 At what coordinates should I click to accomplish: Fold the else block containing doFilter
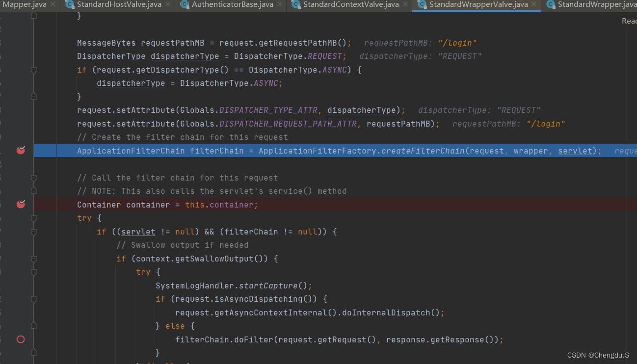tap(34, 326)
